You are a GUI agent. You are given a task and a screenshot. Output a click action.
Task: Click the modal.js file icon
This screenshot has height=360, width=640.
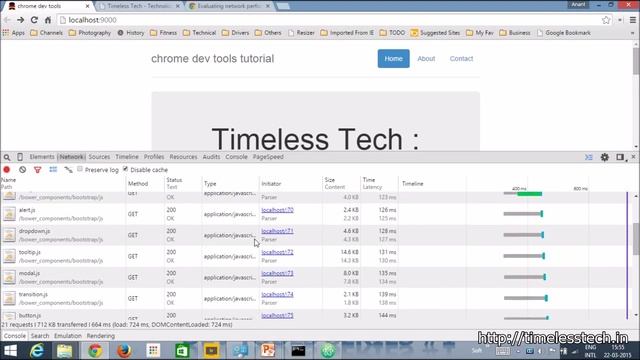coord(9,277)
